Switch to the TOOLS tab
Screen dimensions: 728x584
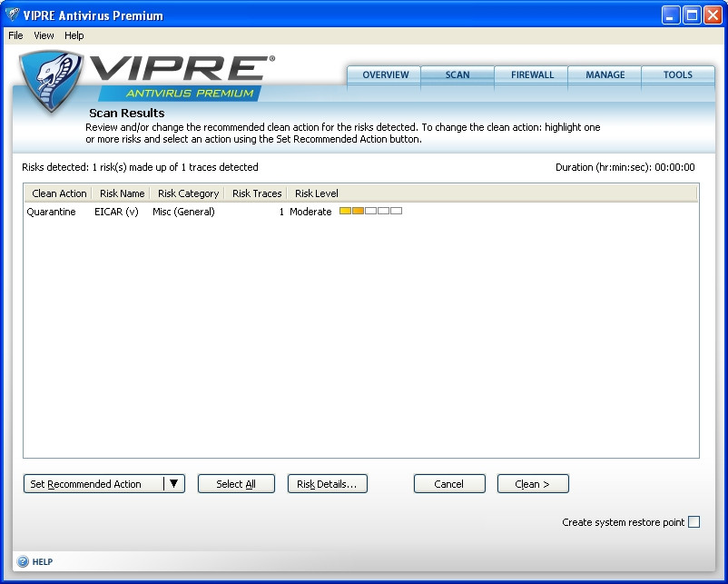click(x=678, y=74)
